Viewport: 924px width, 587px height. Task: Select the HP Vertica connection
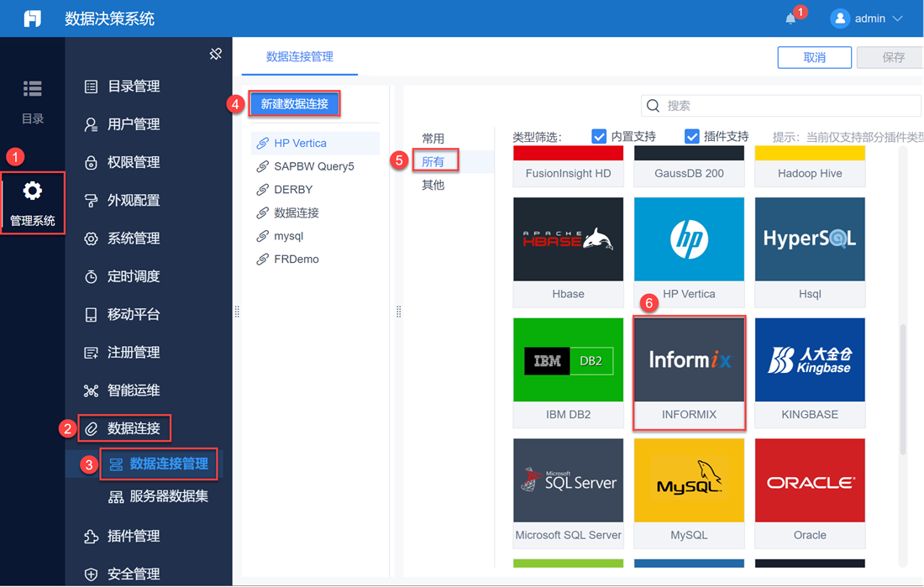click(315, 144)
